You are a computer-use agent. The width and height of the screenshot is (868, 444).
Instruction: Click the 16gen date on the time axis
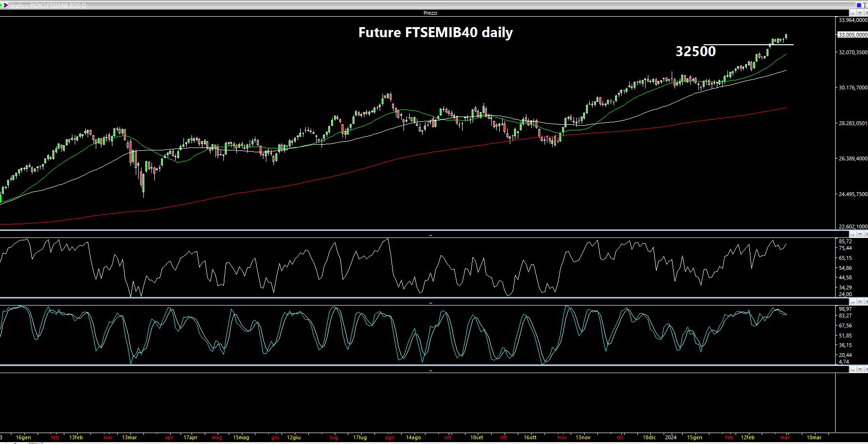(23, 437)
